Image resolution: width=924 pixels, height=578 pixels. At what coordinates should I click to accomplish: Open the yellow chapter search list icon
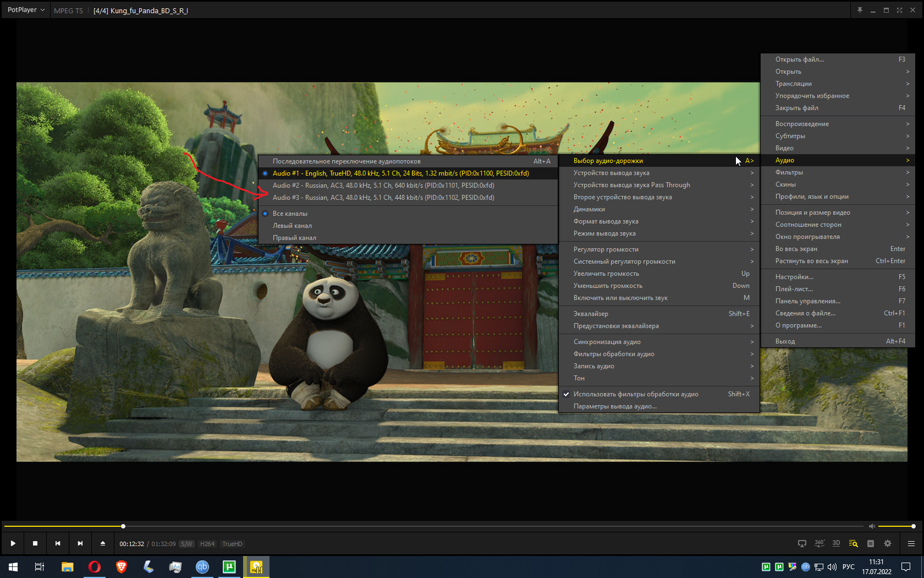click(853, 543)
